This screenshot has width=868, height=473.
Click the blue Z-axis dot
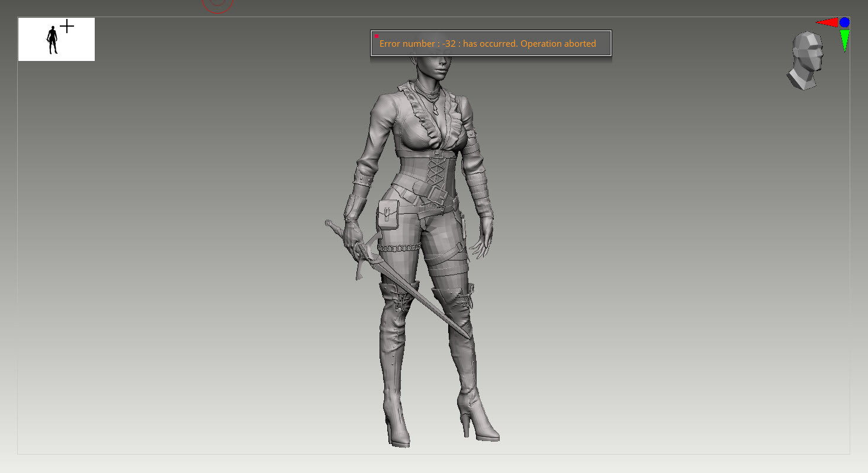pos(844,22)
